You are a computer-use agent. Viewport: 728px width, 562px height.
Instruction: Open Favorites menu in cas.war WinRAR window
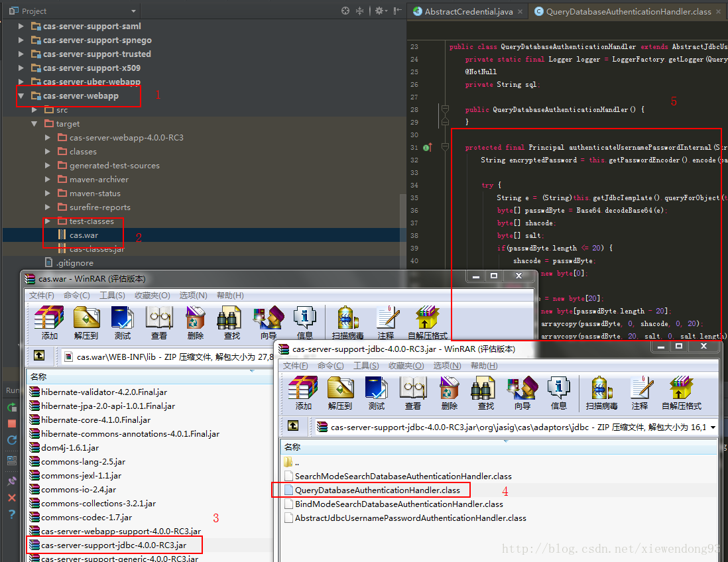[152, 295]
